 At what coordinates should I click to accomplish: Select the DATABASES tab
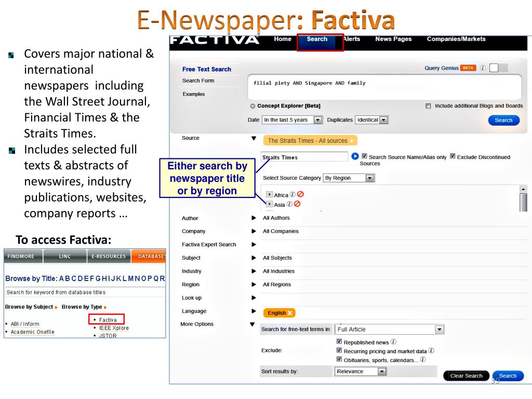pyautogui.click(x=149, y=256)
